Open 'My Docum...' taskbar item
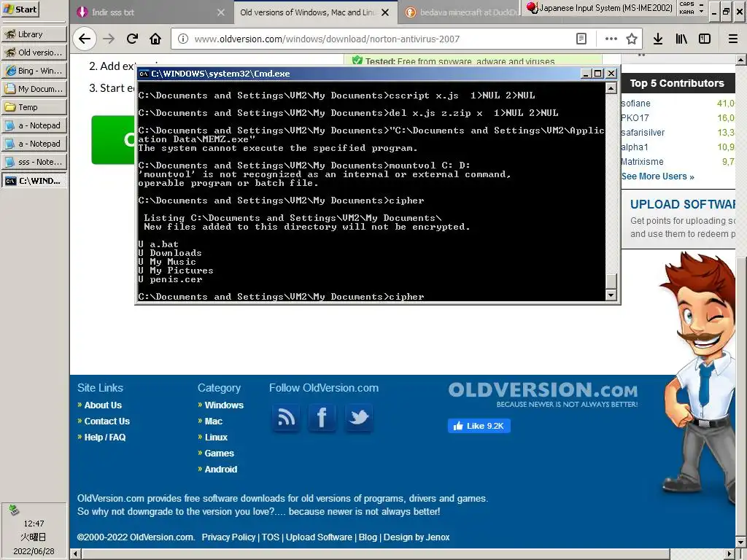Screen dimensions: 747x560 click(34, 89)
